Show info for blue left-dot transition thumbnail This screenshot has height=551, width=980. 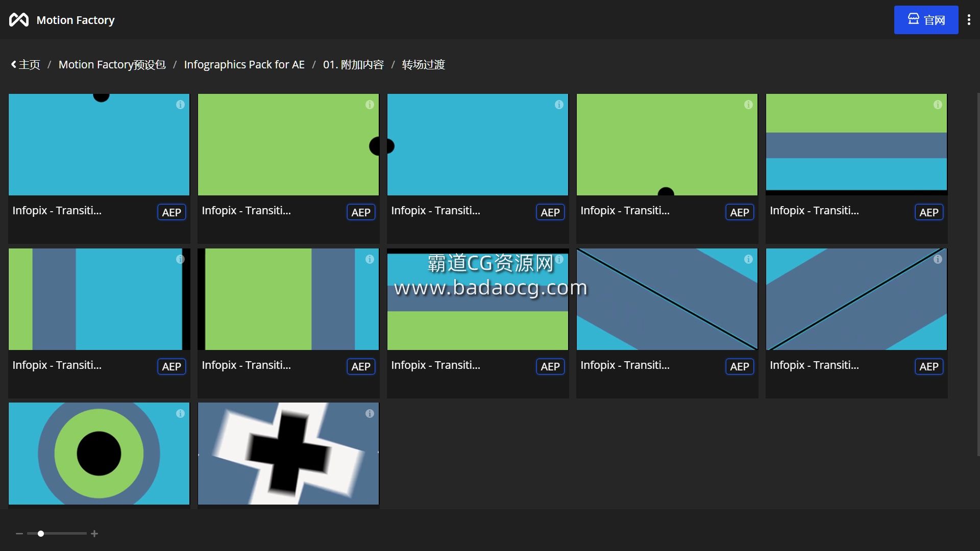[559, 105]
